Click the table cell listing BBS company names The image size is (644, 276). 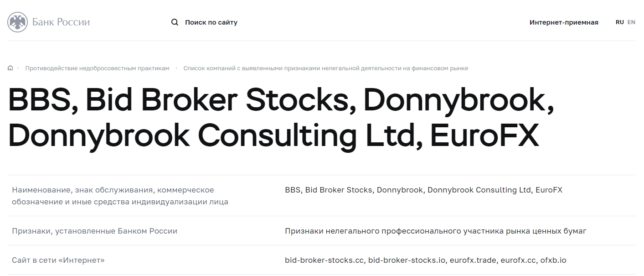tap(423, 190)
